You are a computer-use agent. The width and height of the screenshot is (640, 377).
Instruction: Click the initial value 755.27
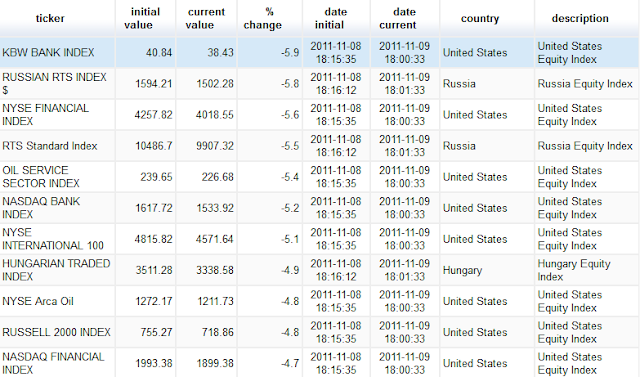click(x=156, y=332)
